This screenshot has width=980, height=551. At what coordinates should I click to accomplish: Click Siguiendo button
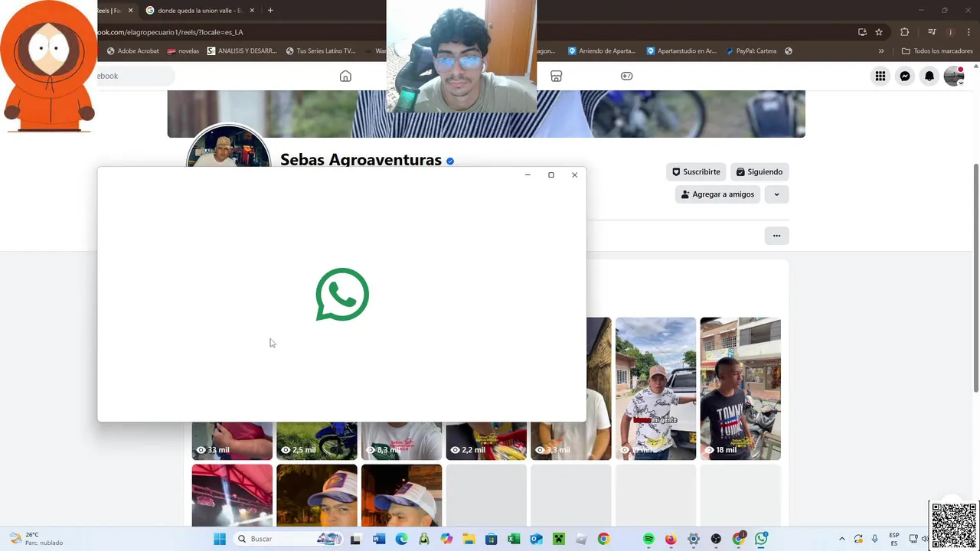(x=759, y=171)
